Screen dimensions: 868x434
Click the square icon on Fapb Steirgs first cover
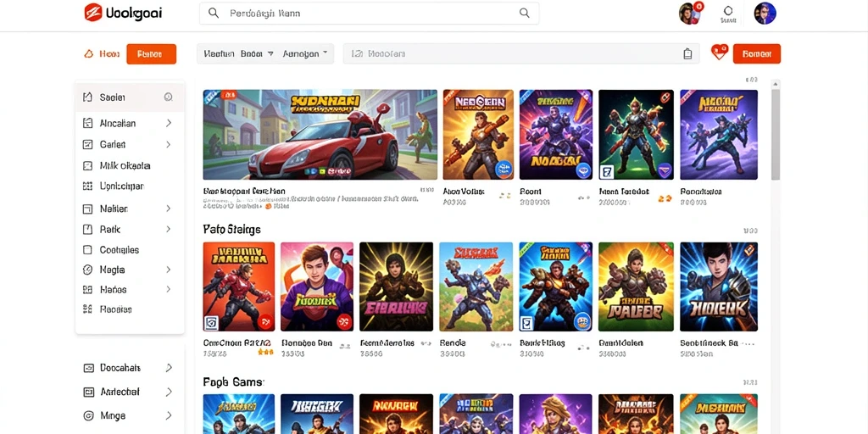(211, 323)
